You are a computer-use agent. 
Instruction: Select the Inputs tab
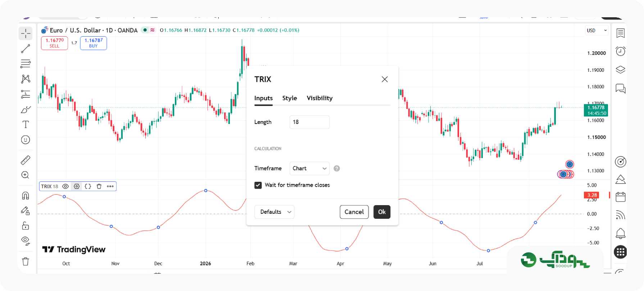point(263,98)
